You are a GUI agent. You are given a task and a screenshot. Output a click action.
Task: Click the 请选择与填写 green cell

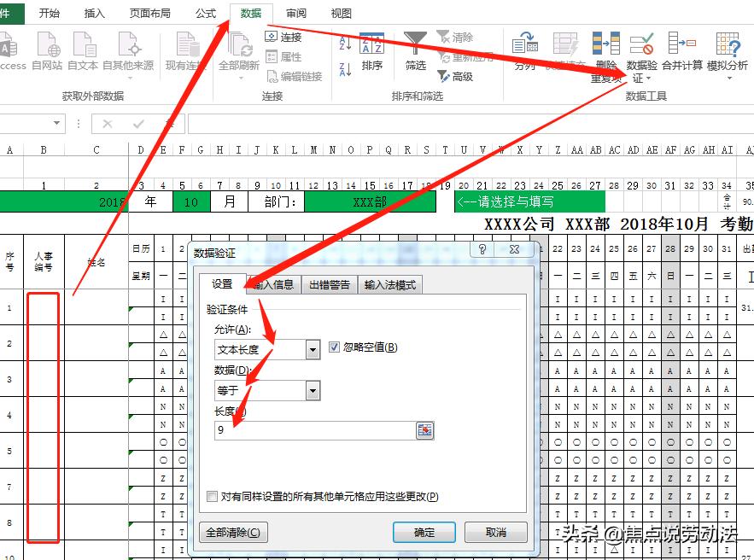click(x=529, y=201)
